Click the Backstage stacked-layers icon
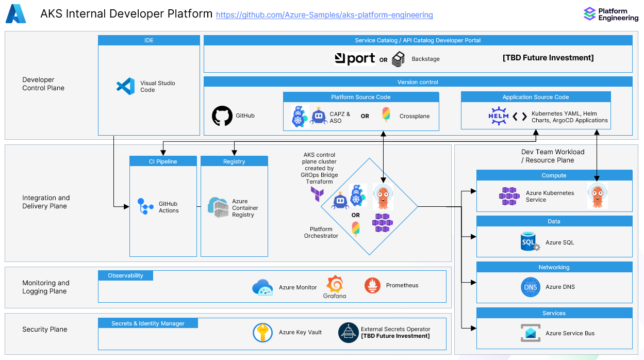Screen dimensions: 644x360 click(x=399, y=59)
